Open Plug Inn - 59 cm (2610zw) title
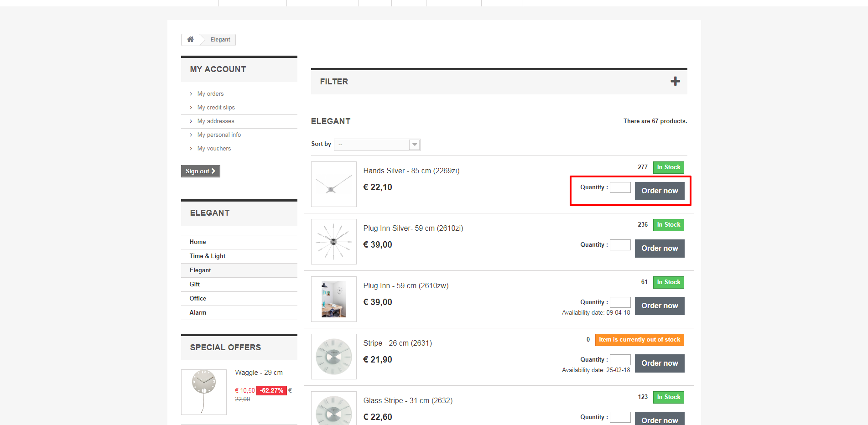 (x=406, y=286)
